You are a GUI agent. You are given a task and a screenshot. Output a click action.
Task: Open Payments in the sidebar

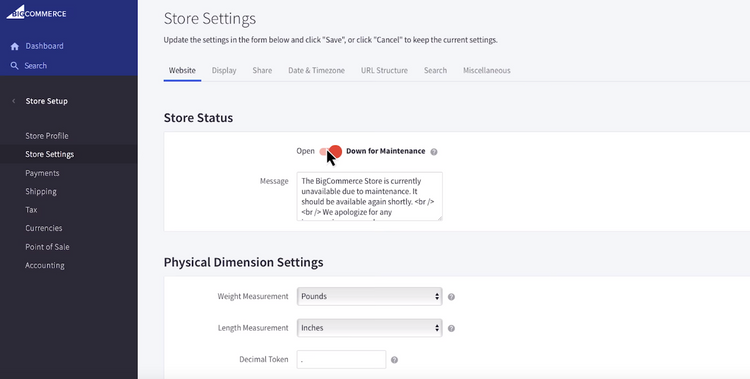(42, 173)
